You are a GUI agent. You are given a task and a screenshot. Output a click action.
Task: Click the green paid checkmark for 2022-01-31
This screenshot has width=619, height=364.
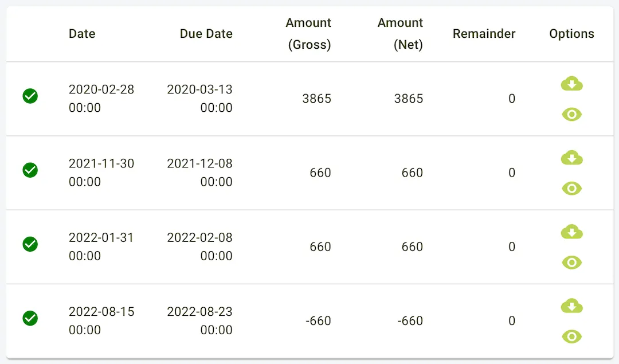(30, 244)
